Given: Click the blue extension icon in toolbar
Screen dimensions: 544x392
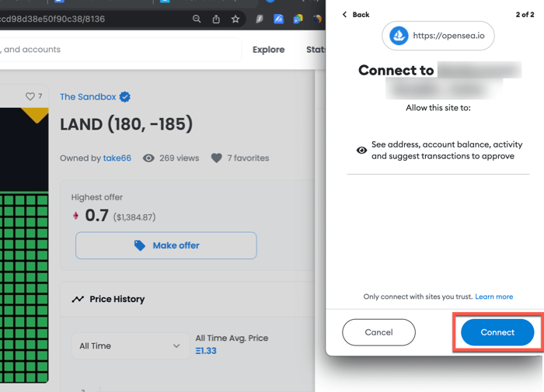Looking at the screenshot, I should [x=278, y=19].
